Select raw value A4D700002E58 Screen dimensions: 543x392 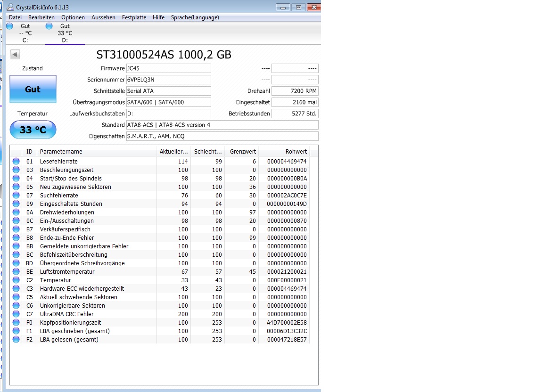287,322
